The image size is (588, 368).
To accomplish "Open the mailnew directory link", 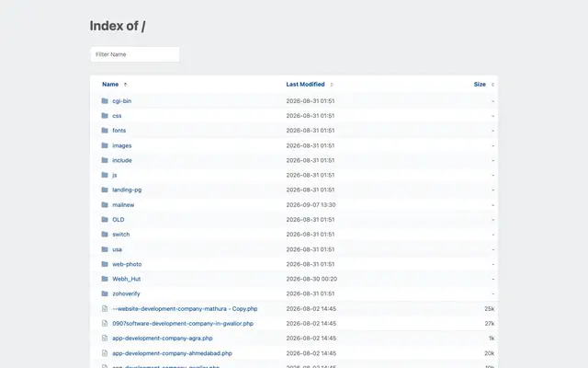I will [x=123, y=204].
